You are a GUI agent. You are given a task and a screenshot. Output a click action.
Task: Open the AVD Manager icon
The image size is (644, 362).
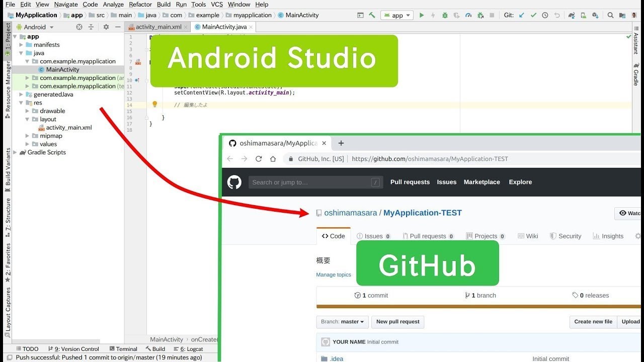pos(583,15)
